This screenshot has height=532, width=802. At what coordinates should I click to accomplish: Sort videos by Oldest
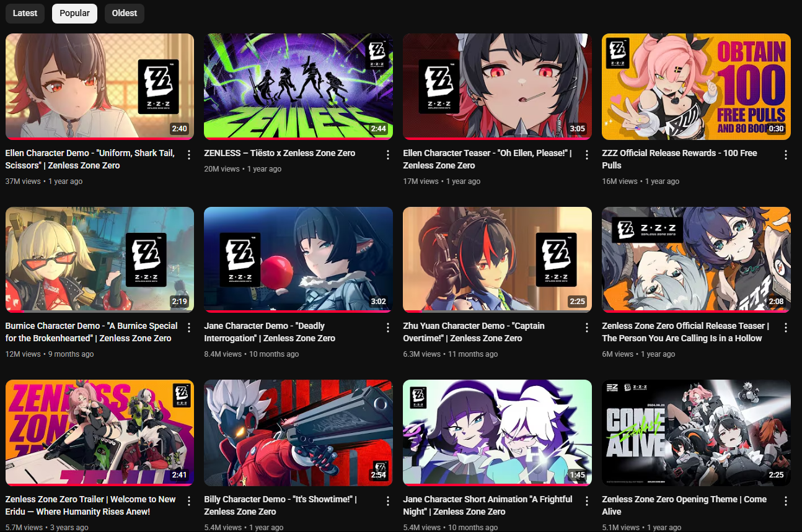coord(124,13)
